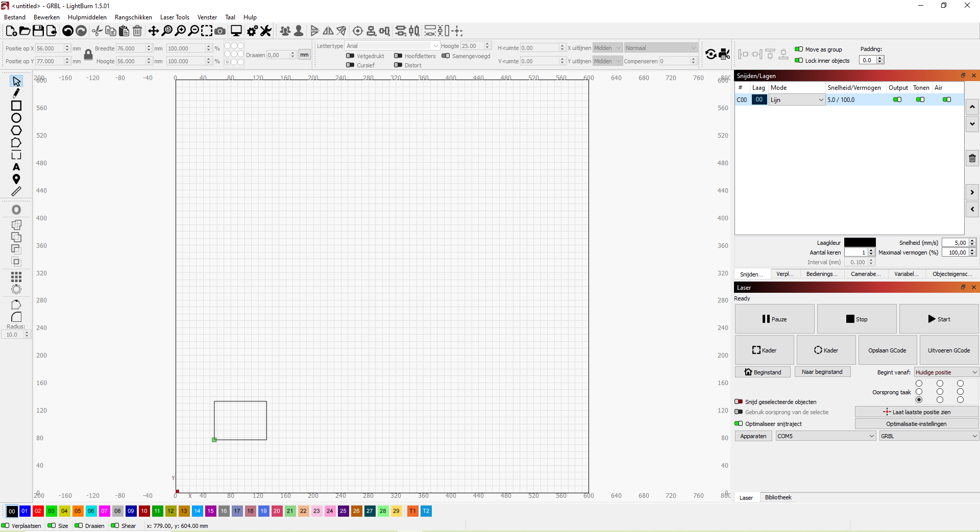Open the Lettertype font dropdown

click(x=392, y=46)
